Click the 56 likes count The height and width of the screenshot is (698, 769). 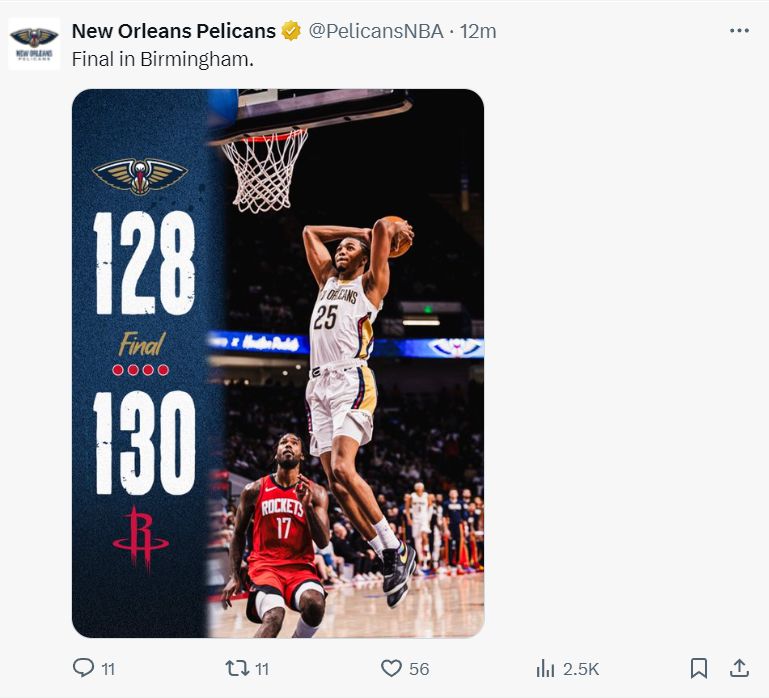[x=419, y=669]
